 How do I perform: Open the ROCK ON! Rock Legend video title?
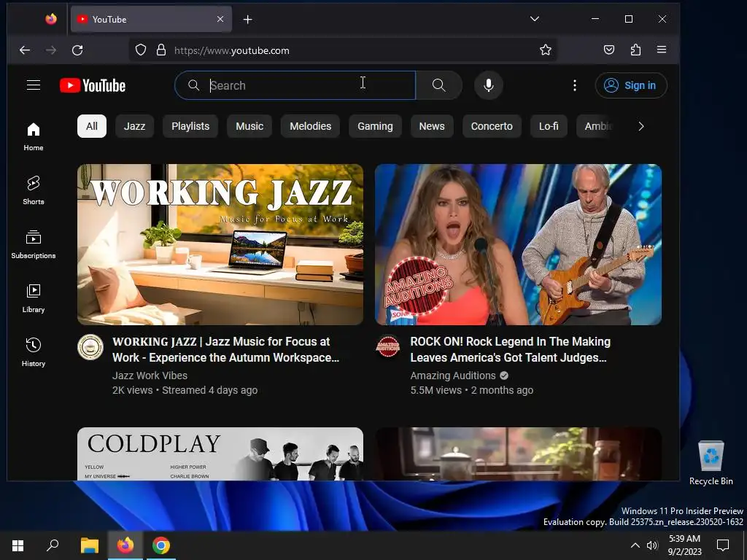[x=510, y=349]
